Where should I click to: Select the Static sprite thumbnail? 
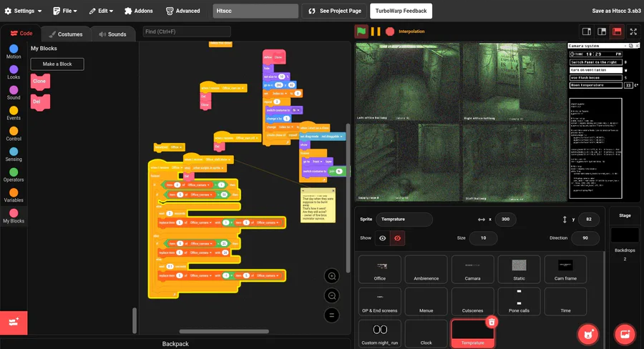point(519,270)
